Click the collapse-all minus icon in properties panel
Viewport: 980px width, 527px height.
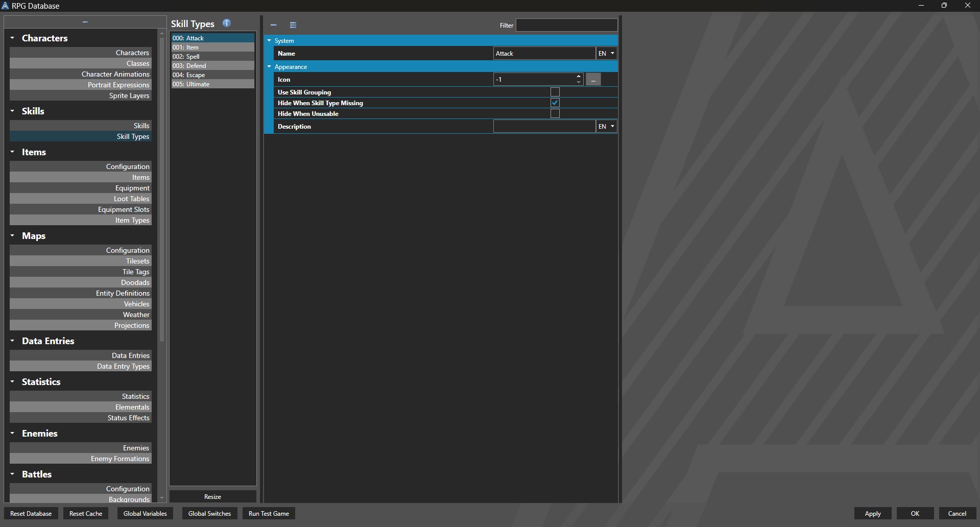pyautogui.click(x=274, y=25)
